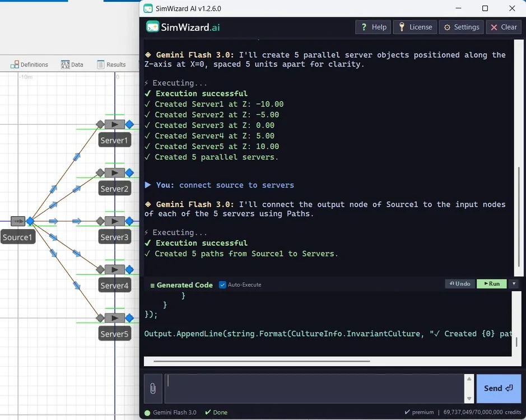Select the Server2 object icon

coord(115,173)
